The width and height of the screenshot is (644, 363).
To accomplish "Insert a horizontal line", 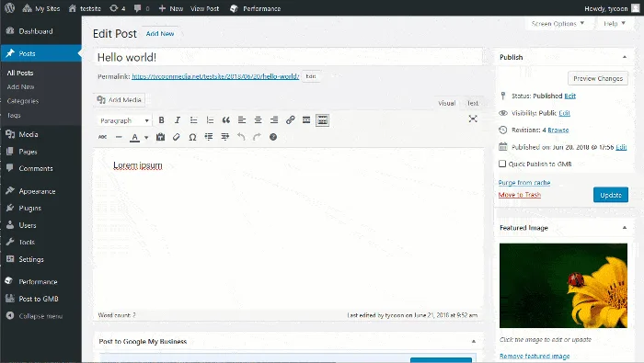I will [119, 137].
